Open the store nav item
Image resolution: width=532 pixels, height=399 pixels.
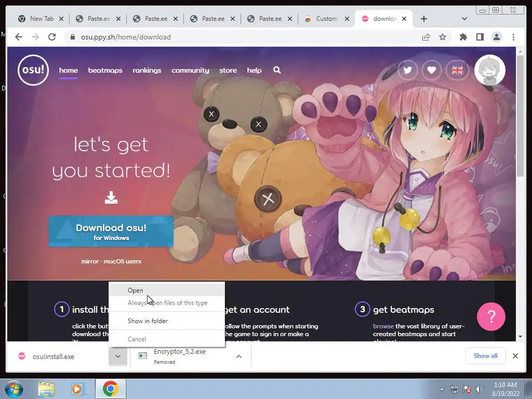(228, 70)
